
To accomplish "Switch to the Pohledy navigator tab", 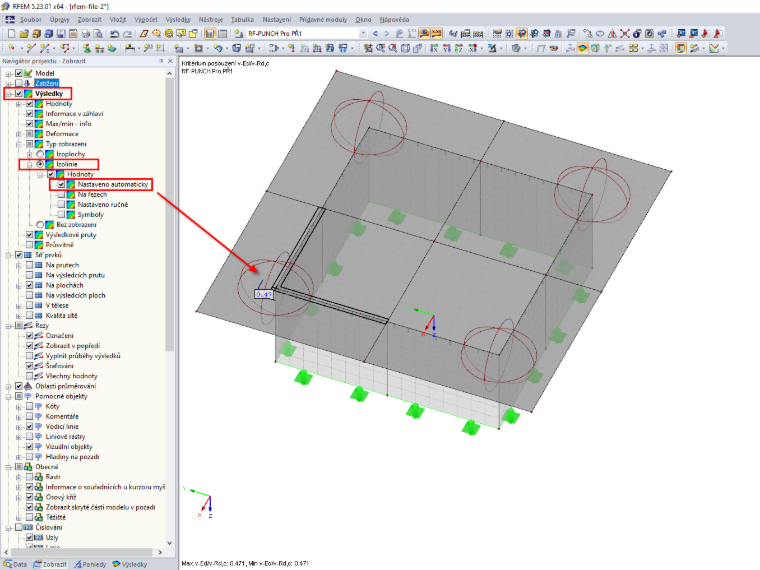I will point(90,564).
